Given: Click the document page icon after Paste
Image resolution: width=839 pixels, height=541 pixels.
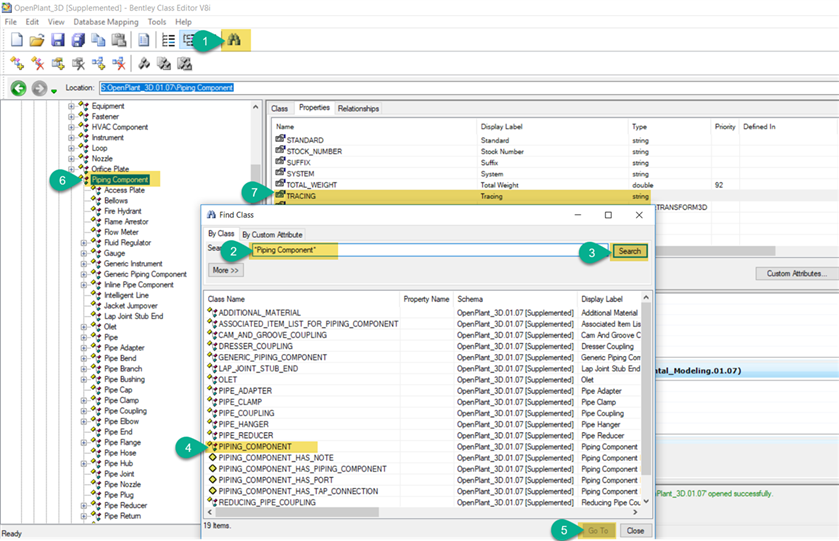Looking at the screenshot, I should 143,40.
